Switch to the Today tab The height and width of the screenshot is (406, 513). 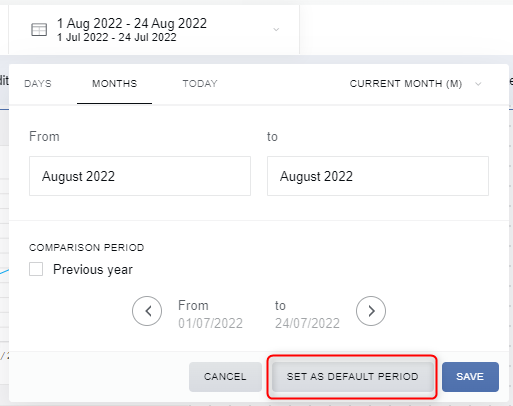pyautogui.click(x=200, y=83)
